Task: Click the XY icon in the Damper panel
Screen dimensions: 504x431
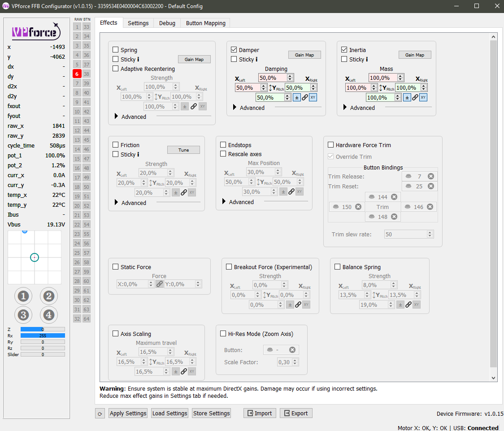Action: pos(313,97)
